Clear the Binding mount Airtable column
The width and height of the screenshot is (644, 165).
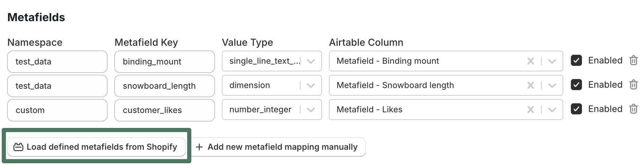tap(530, 61)
